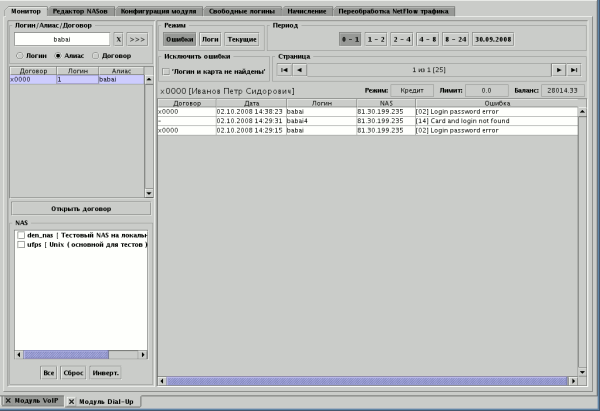Check the den_nas NAS checkbox

click(x=21, y=234)
